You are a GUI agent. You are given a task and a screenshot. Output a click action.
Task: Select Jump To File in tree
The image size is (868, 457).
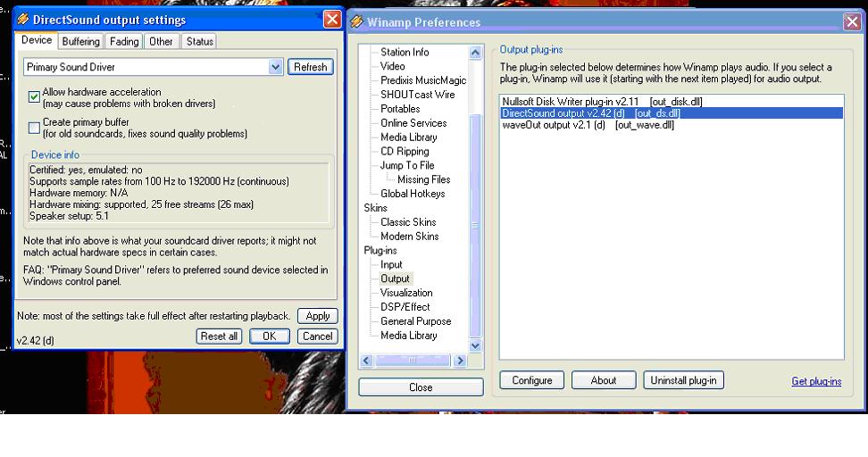[x=407, y=165]
